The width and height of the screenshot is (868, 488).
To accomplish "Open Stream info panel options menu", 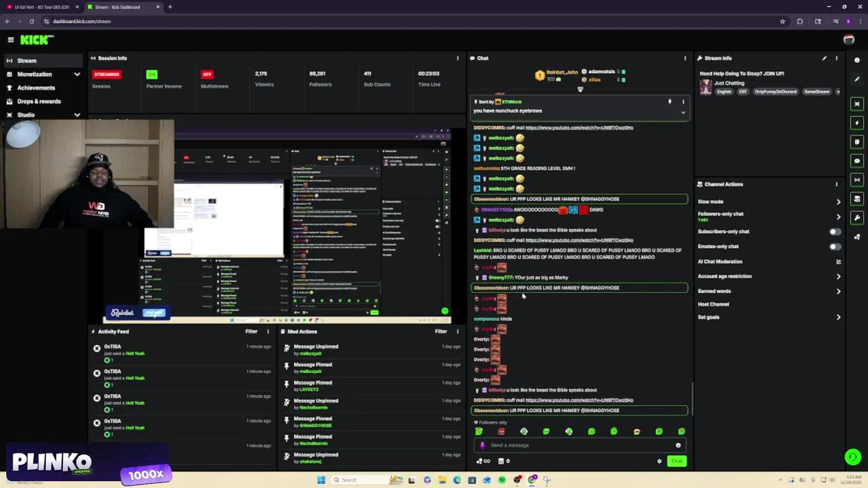I will click(x=836, y=58).
